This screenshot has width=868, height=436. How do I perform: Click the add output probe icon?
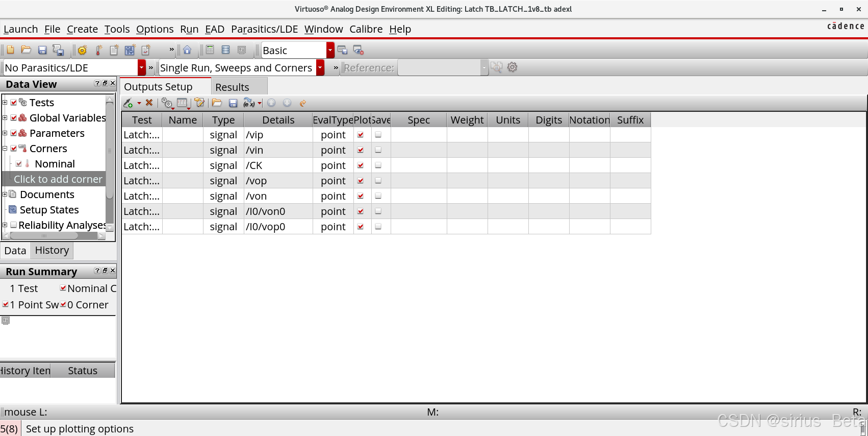(x=128, y=103)
